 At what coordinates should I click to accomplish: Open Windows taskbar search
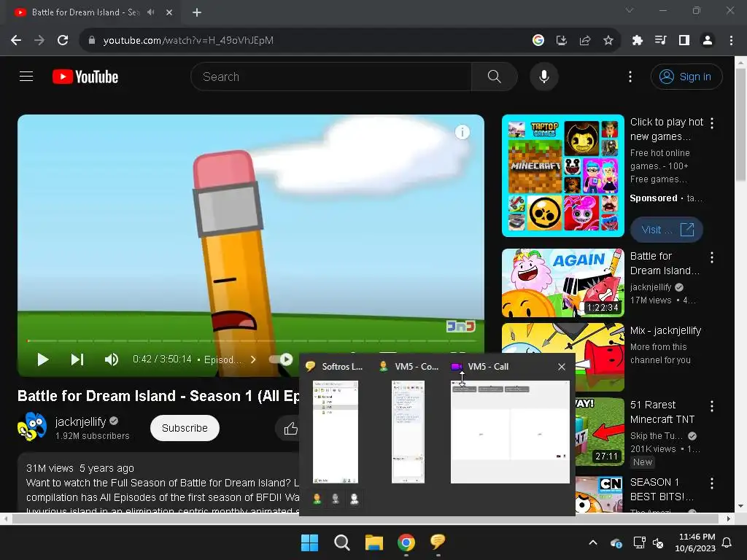(341, 542)
